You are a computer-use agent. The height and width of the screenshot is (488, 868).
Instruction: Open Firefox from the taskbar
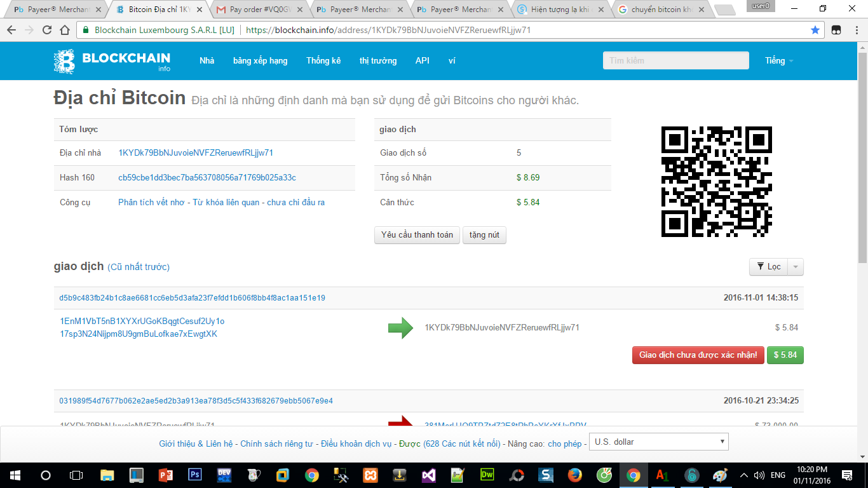coord(575,475)
